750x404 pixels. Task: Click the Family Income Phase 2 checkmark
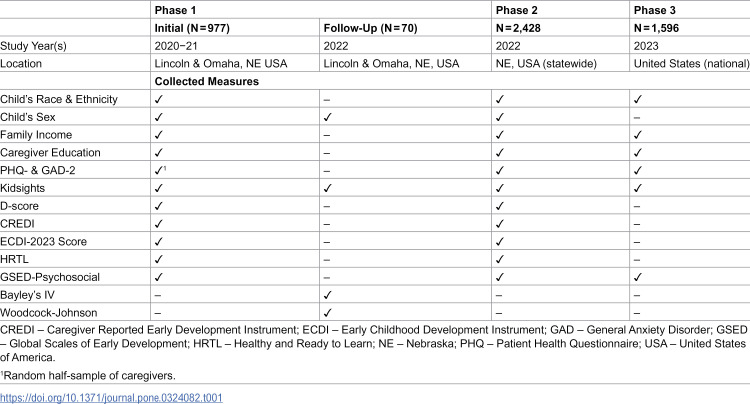point(500,135)
